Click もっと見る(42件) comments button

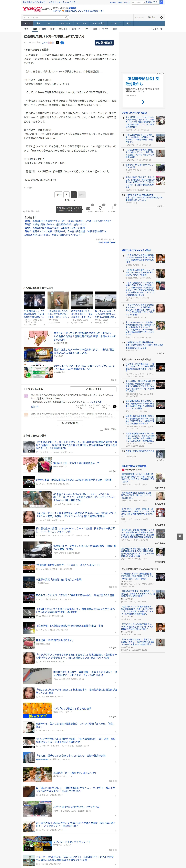[x=70, y=423]
